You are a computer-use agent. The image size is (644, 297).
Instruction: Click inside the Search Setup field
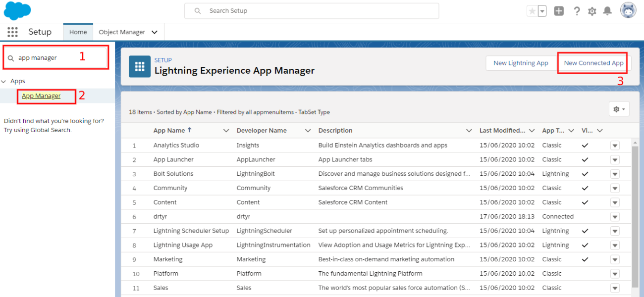click(x=312, y=10)
